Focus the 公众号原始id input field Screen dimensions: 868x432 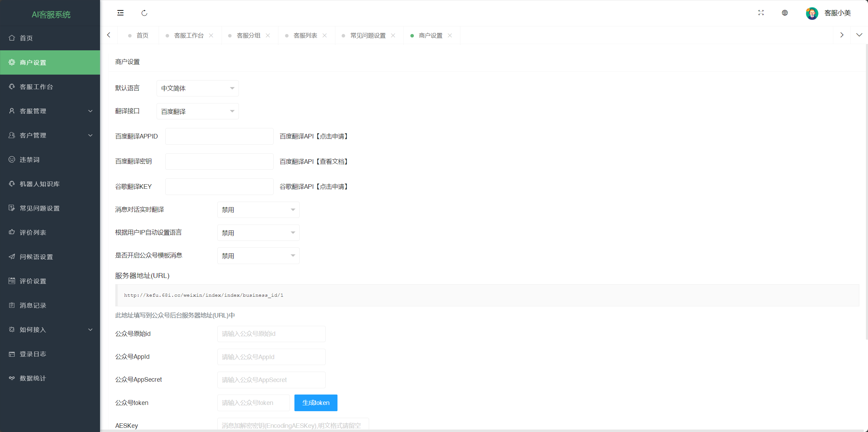click(x=272, y=334)
